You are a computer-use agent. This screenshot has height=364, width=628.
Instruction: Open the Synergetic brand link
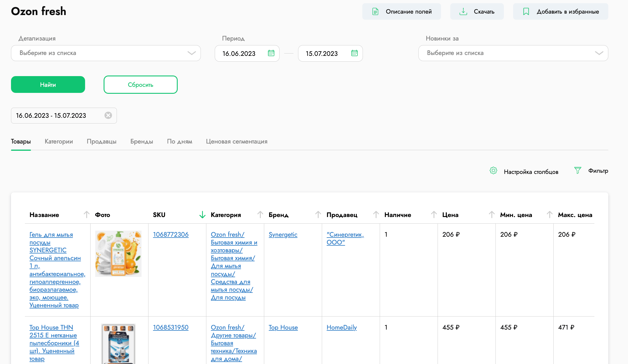[x=283, y=234]
